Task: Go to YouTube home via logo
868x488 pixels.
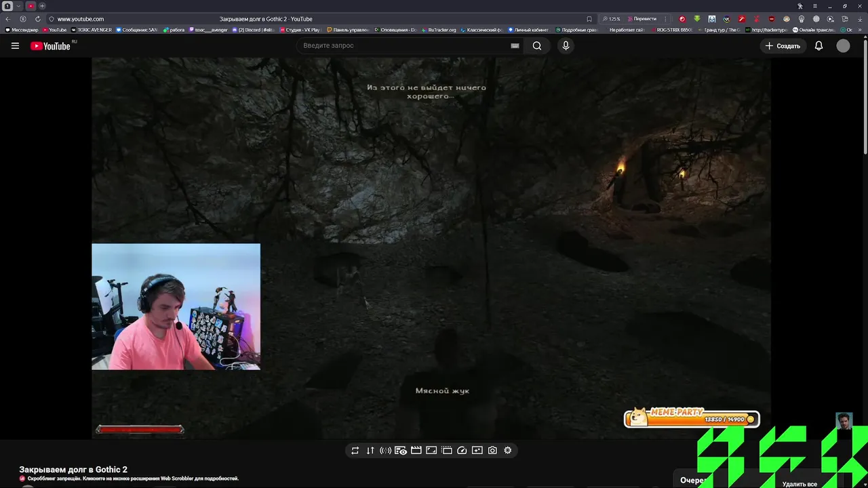Action: coord(50,45)
